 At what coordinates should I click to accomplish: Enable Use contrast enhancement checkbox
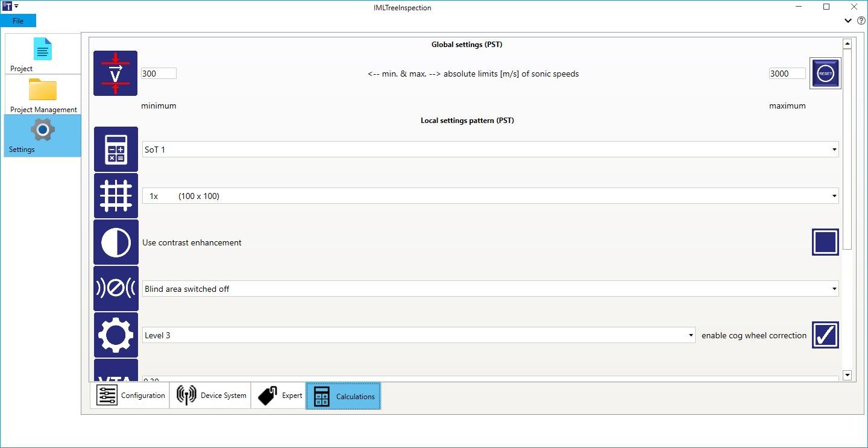[825, 242]
